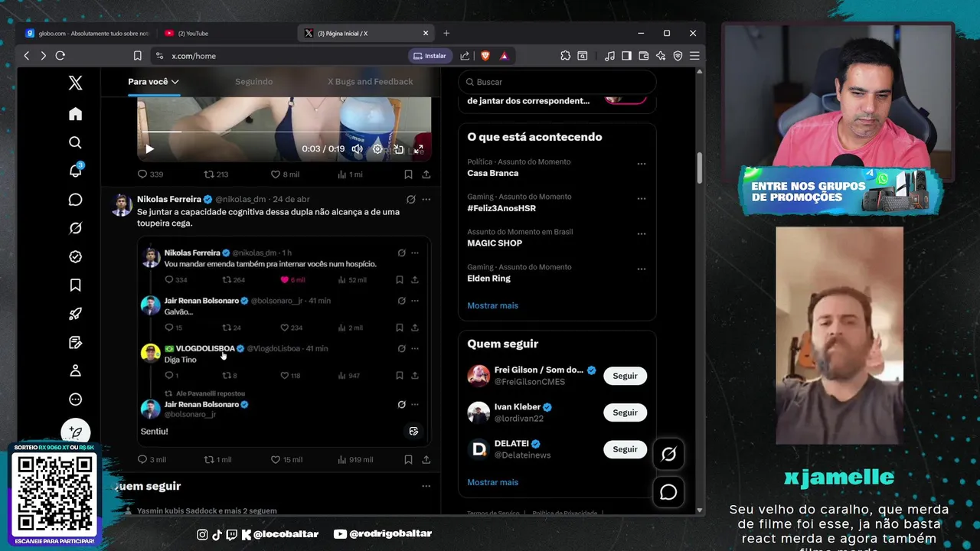Enable picture-in-picture on video
This screenshot has width=980, height=551.
[x=398, y=149]
